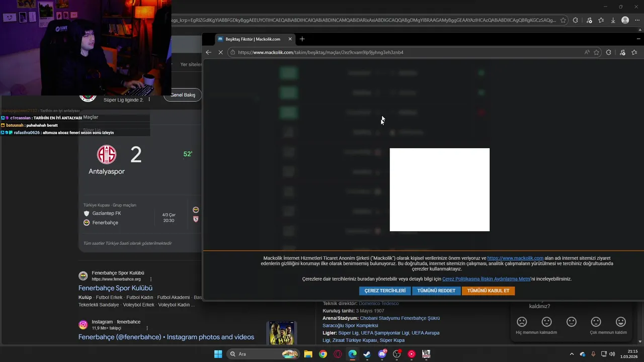Click the volume speaker icon in tray
644x362 pixels.
pos(612,354)
